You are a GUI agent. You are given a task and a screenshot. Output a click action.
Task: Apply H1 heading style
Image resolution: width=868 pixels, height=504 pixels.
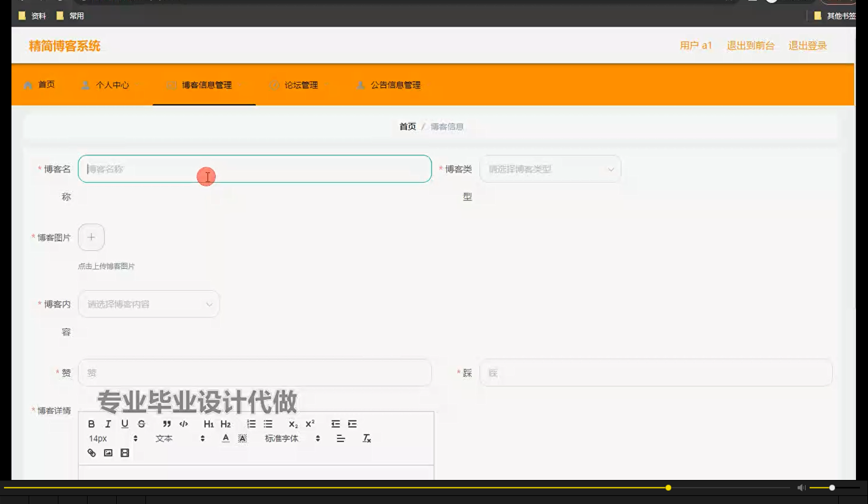(x=208, y=424)
